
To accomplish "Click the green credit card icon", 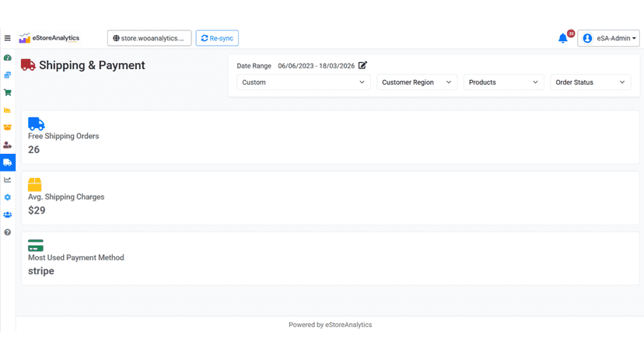I will pyautogui.click(x=36, y=245).
